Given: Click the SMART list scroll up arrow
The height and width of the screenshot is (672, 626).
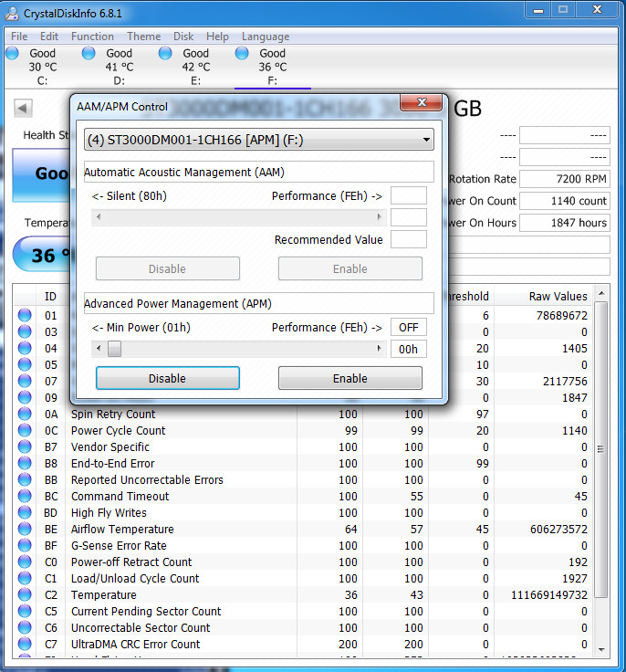Looking at the screenshot, I should [601, 294].
